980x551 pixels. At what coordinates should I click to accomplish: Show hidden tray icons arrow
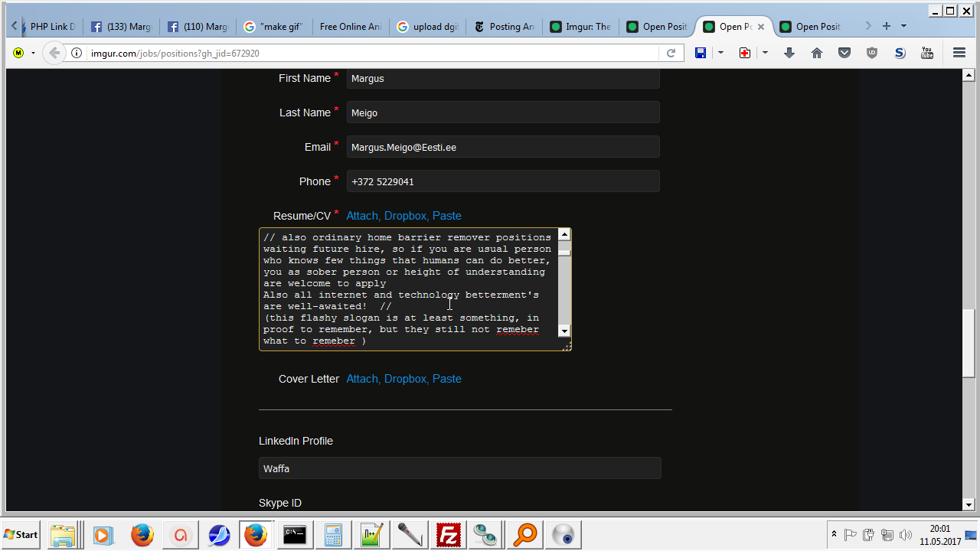tap(834, 534)
